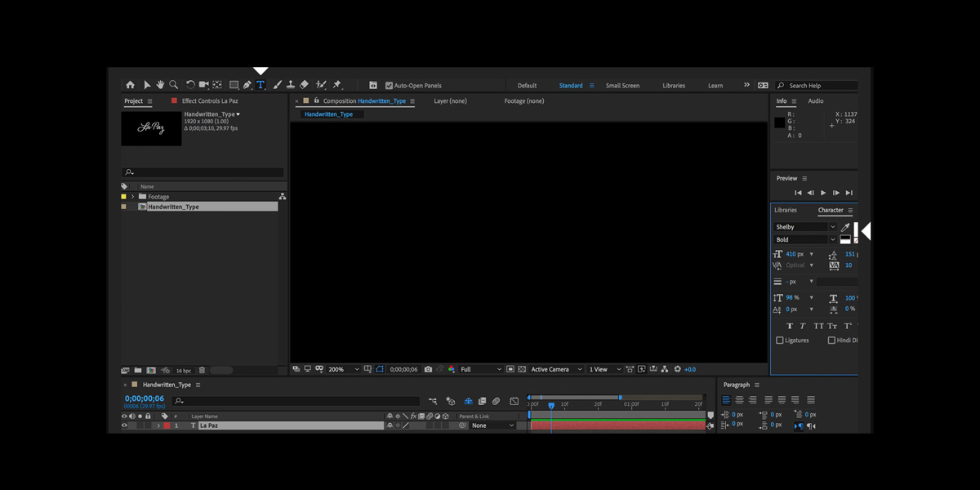Screen dimensions: 980x490
Task: Select the Clone Stamp tool
Action: point(290,85)
